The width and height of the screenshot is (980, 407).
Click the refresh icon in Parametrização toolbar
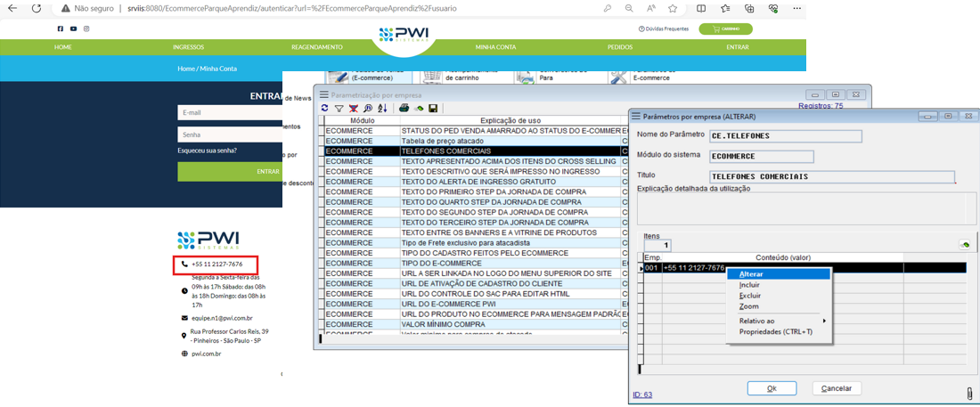pos(325,109)
